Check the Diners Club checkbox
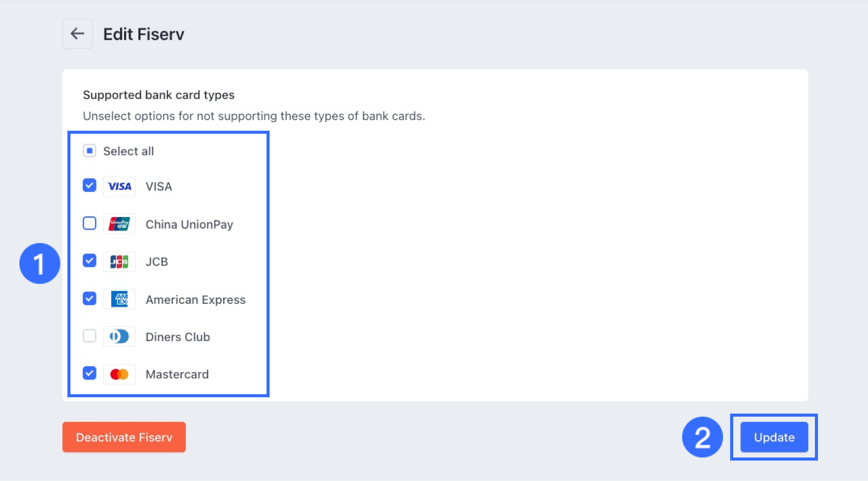The height and width of the screenshot is (481, 868). (89, 336)
